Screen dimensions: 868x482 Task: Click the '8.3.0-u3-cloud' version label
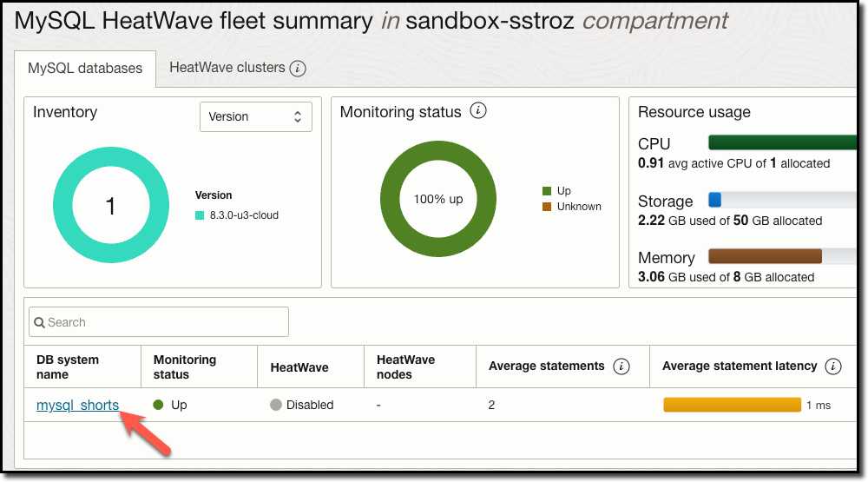(x=244, y=215)
